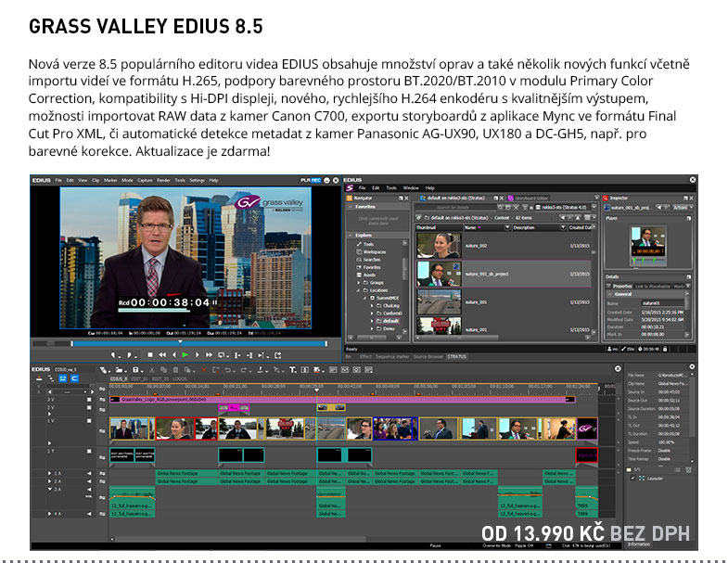This screenshot has width=728, height=563.
Task: Click the New sequence icon in timeline toolbar
Action: pyautogui.click(x=105, y=370)
